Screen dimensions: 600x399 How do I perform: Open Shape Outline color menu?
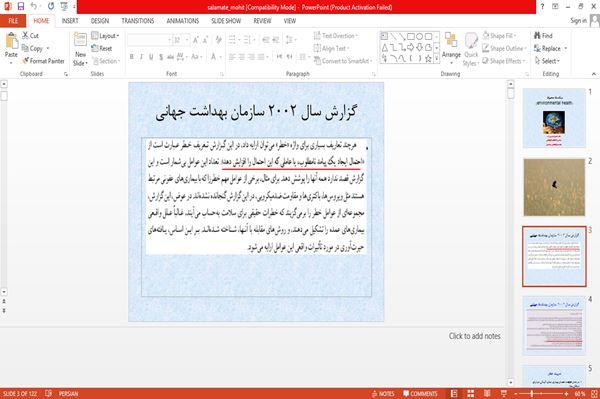[x=504, y=48]
